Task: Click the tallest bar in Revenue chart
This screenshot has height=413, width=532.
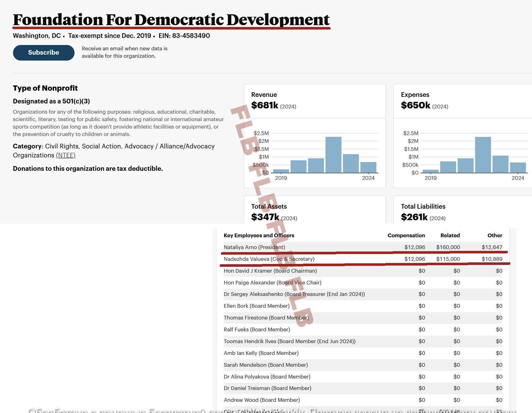Action: 333,154
